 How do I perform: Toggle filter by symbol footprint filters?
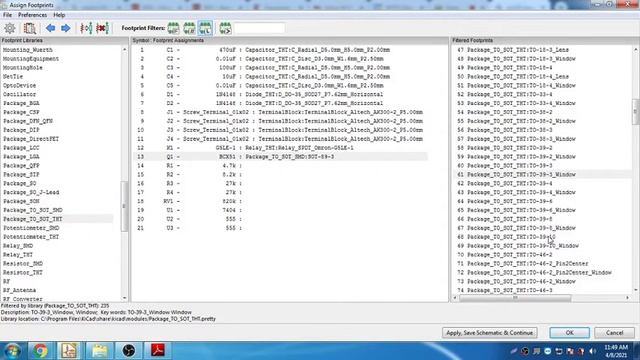(x=173, y=28)
